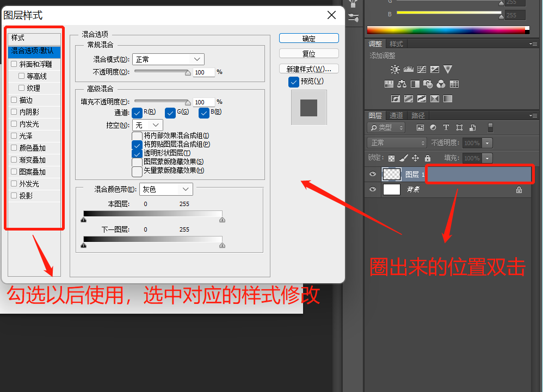This screenshot has height=392, width=543.
Task: Add a Hue/Saturation adjustment icon
Action: click(389, 84)
